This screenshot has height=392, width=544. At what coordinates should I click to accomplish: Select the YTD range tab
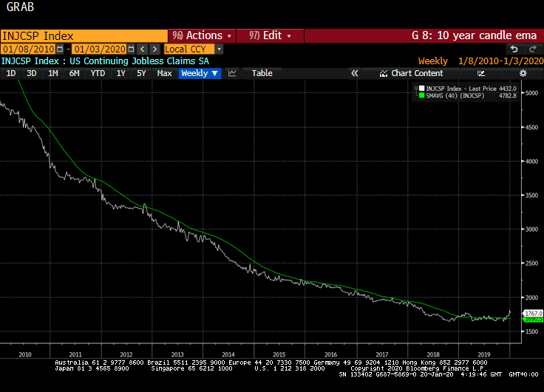(x=98, y=73)
